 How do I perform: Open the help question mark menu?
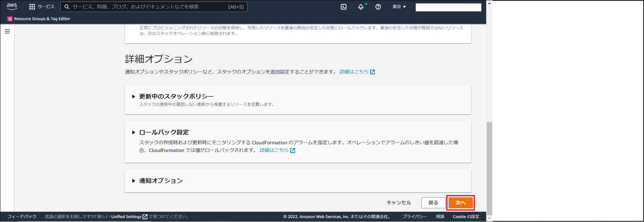pos(378,7)
